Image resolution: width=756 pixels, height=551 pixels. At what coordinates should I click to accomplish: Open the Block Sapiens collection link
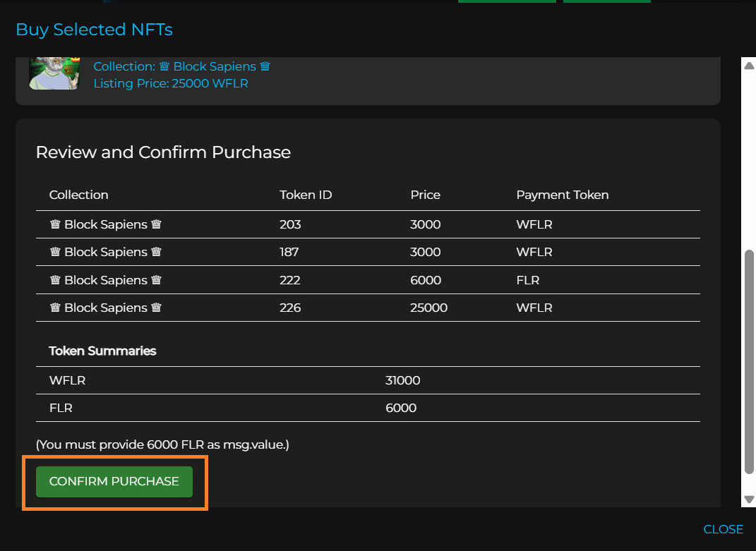coord(182,66)
